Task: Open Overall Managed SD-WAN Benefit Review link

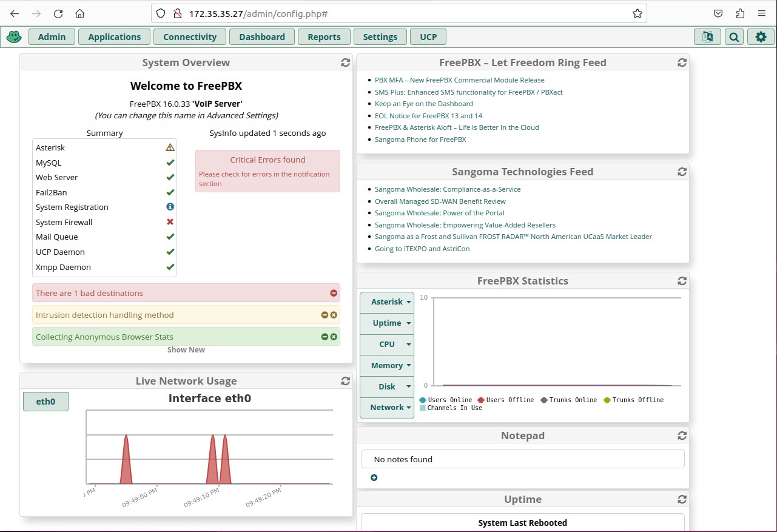Action: [440, 201]
